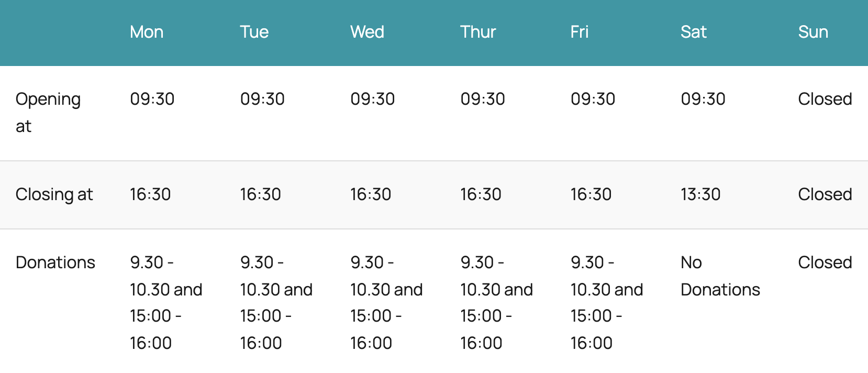Click the Mon column header
Screen dimensions: 868x373
coord(147,32)
